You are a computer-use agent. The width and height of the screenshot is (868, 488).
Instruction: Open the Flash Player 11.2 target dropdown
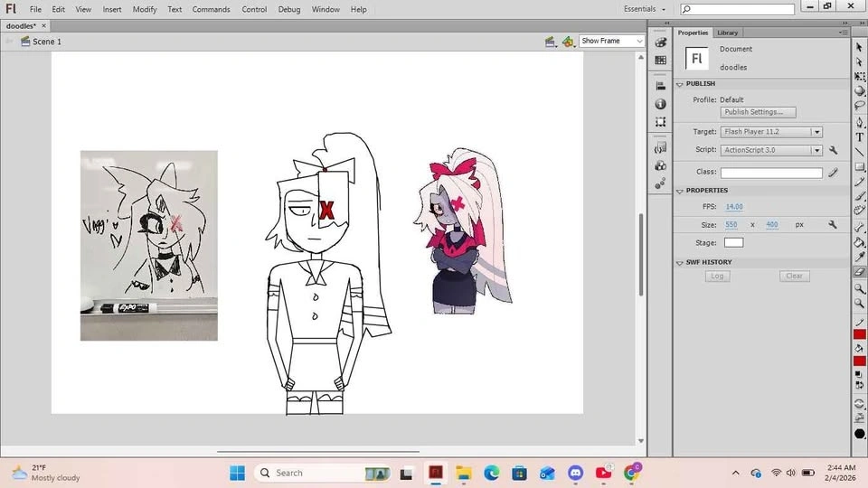tap(770, 132)
